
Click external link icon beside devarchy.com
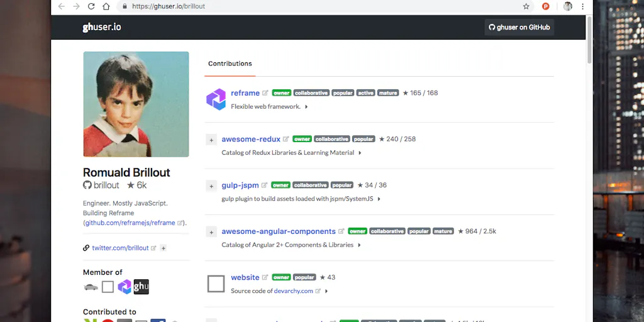pos(318,291)
